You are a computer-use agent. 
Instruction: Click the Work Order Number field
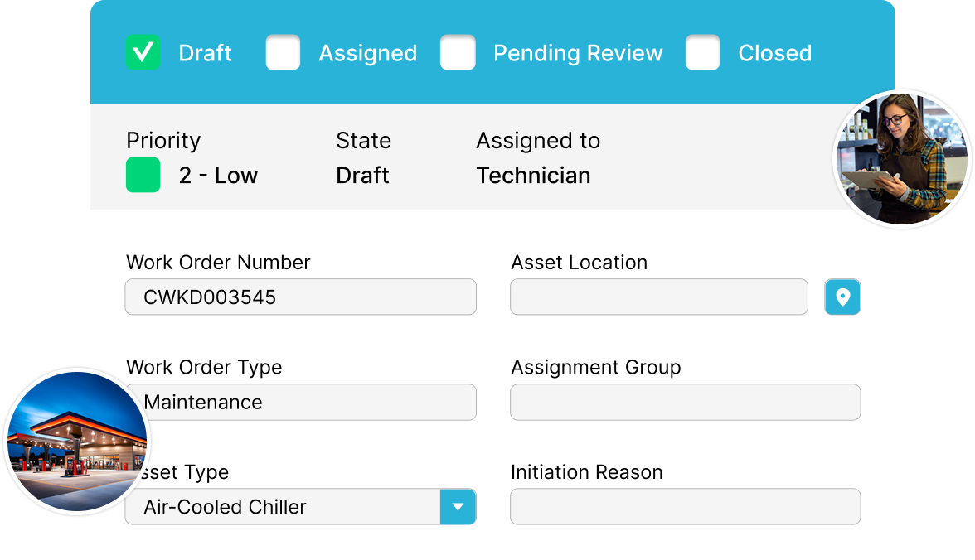(x=300, y=297)
